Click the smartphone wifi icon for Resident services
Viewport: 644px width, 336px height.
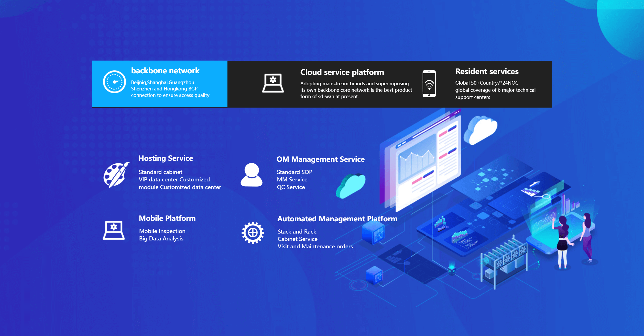[x=429, y=84]
